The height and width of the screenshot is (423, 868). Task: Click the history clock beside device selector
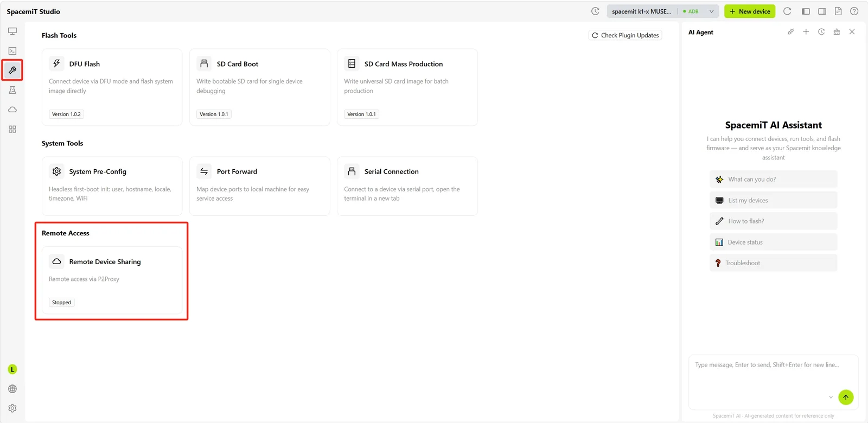[x=595, y=11]
